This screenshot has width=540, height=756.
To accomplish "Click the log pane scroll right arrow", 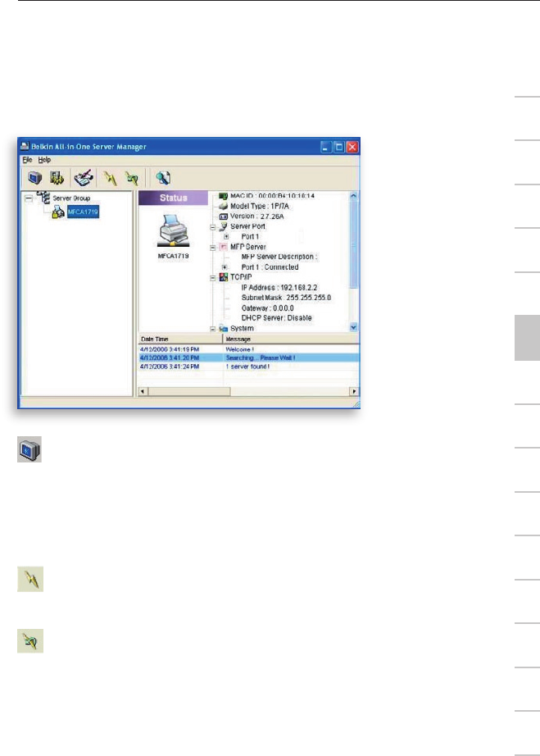I will point(355,391).
